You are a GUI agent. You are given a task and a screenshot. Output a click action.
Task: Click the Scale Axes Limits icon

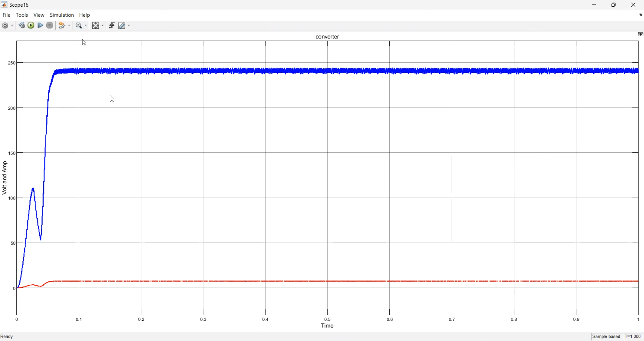pyautogui.click(x=96, y=26)
